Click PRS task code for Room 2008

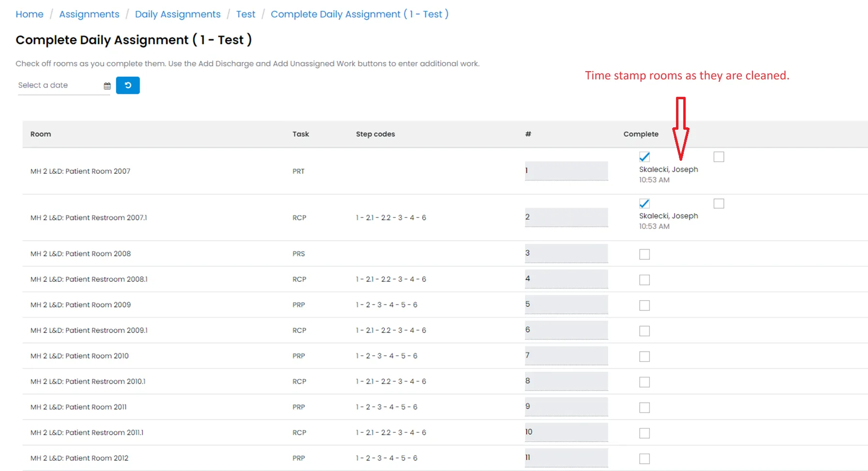pyautogui.click(x=299, y=254)
